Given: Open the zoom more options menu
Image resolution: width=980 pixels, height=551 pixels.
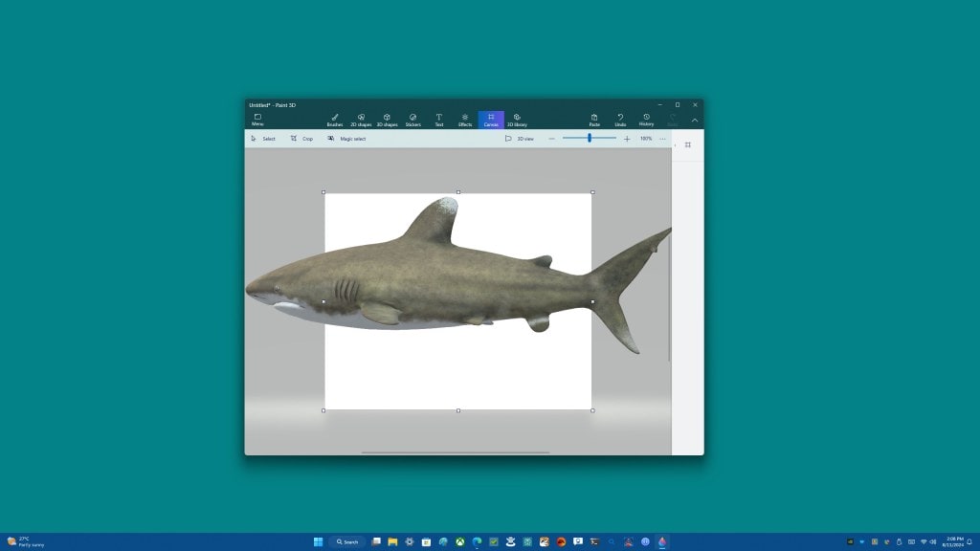Looking at the screenshot, I should (x=662, y=139).
